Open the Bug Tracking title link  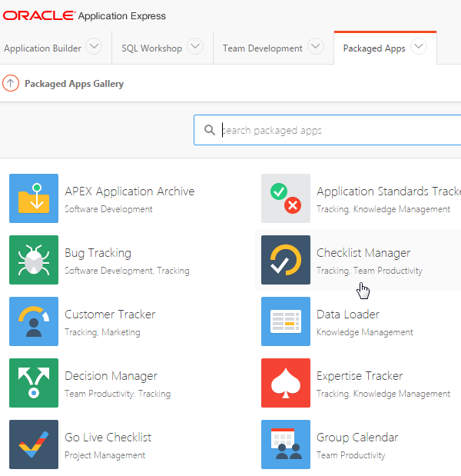pos(98,253)
